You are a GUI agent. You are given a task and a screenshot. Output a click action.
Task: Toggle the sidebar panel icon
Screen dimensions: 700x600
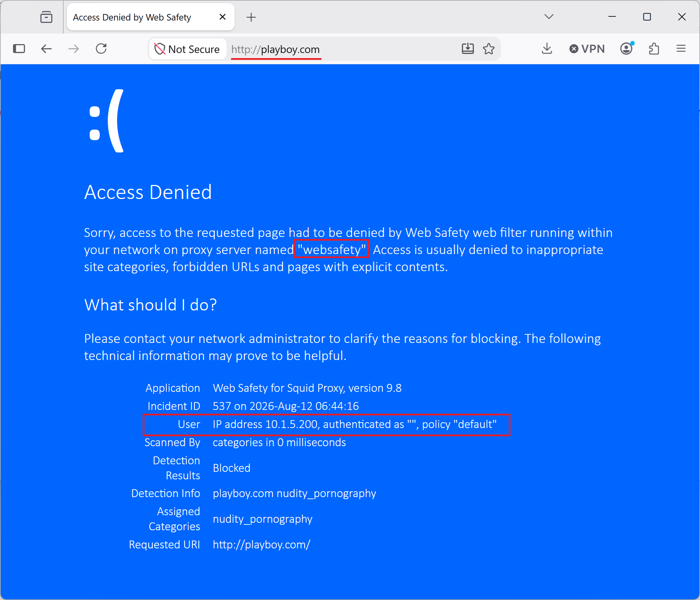(19, 49)
